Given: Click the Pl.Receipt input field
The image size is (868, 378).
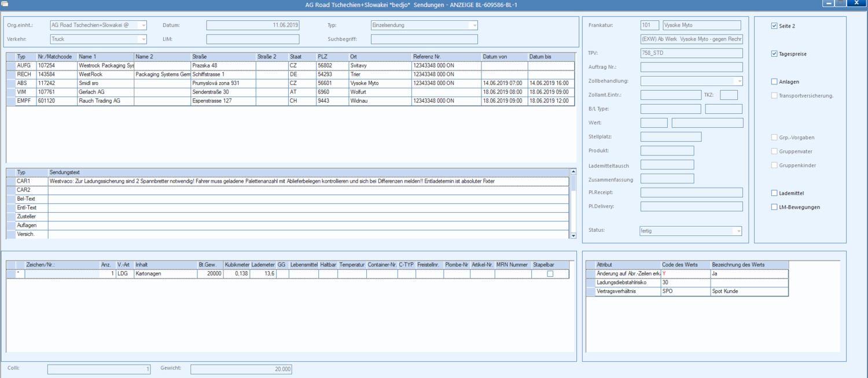Looking at the screenshot, I should [692, 192].
